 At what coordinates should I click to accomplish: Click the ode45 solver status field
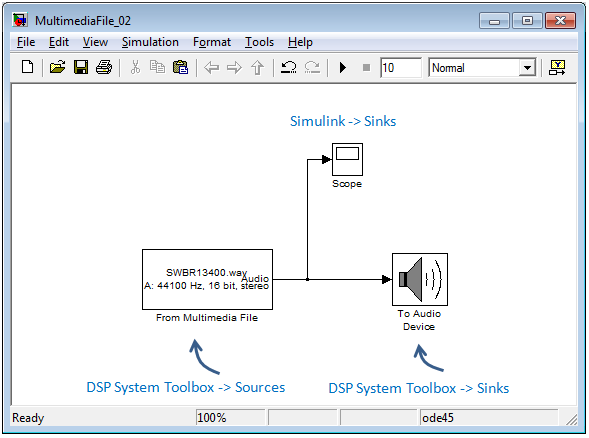pos(488,418)
